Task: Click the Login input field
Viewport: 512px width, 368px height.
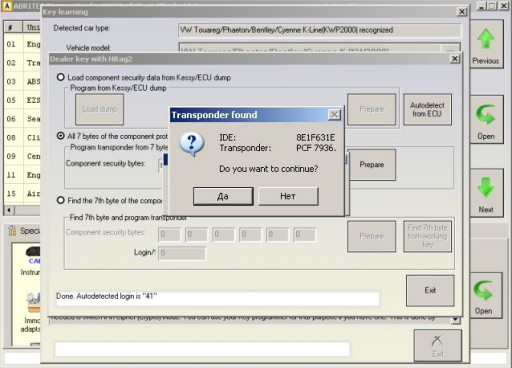Action: (x=182, y=253)
